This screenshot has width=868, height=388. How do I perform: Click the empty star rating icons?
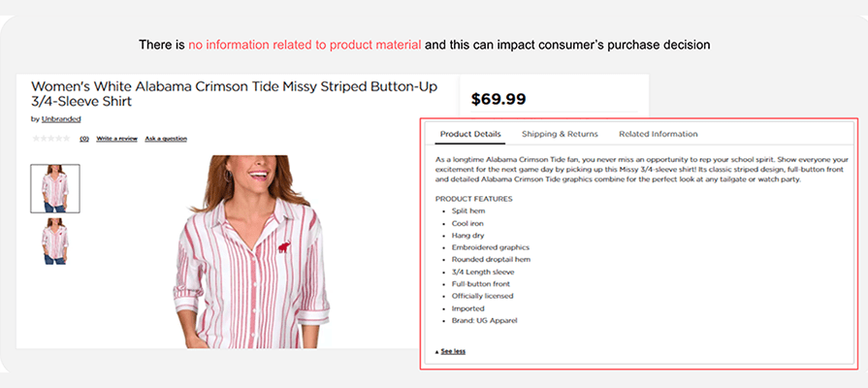[x=51, y=139]
